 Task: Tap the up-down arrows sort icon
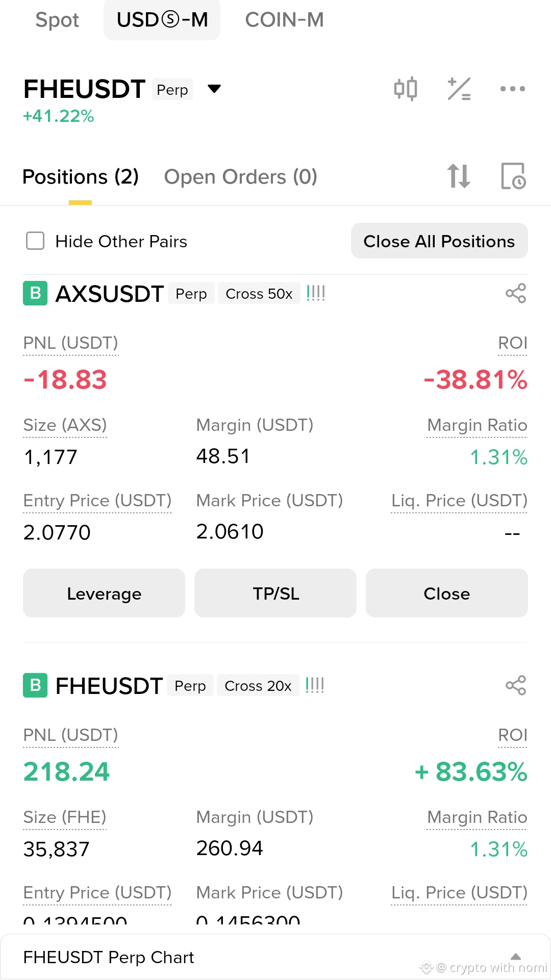(x=459, y=176)
